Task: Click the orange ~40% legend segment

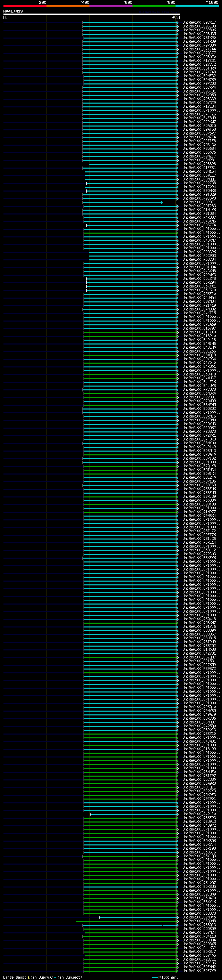Action: (68, 6)
